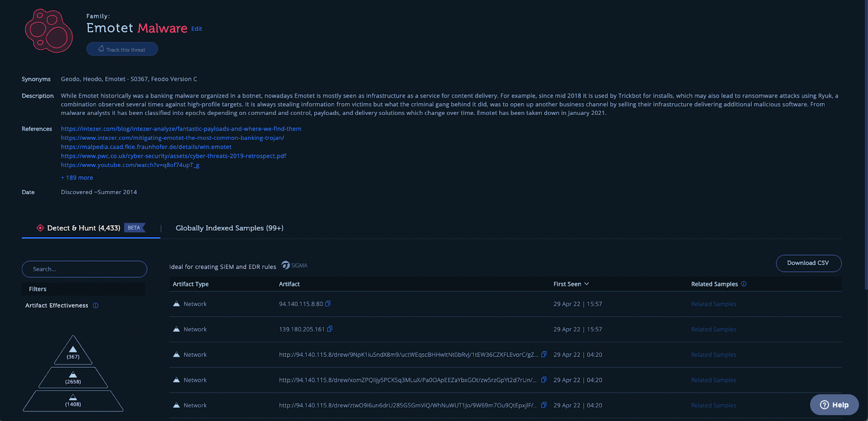Click Related Samples column info icon

[x=744, y=284]
